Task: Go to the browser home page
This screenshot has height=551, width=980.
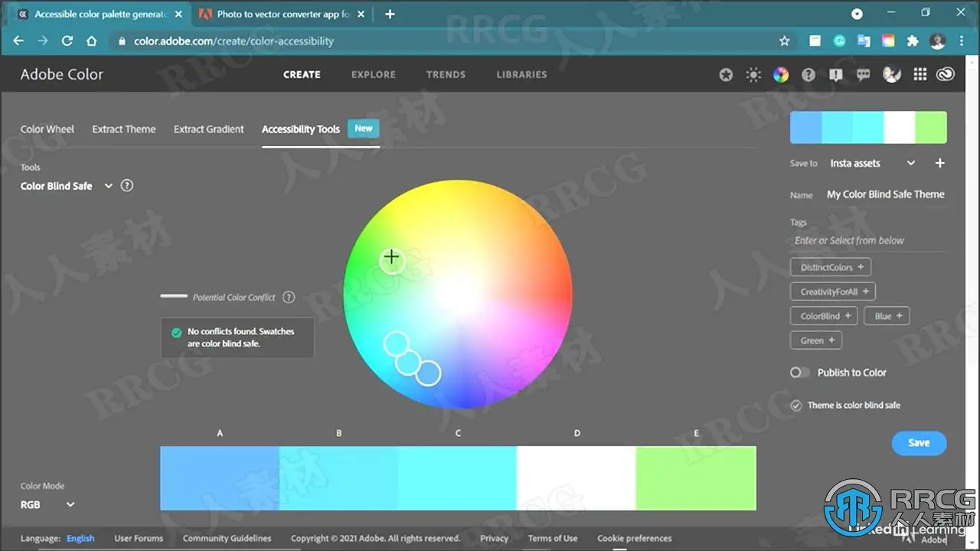Action: 92,41
